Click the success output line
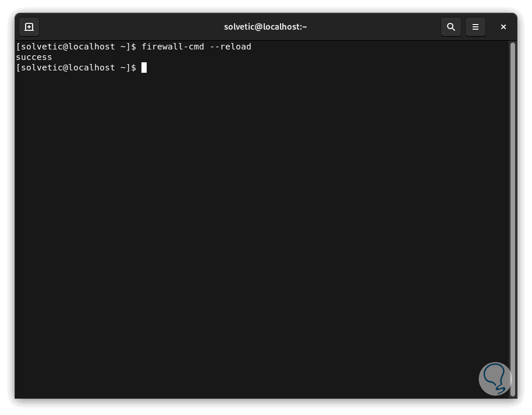The width and height of the screenshot is (532, 415). point(34,57)
